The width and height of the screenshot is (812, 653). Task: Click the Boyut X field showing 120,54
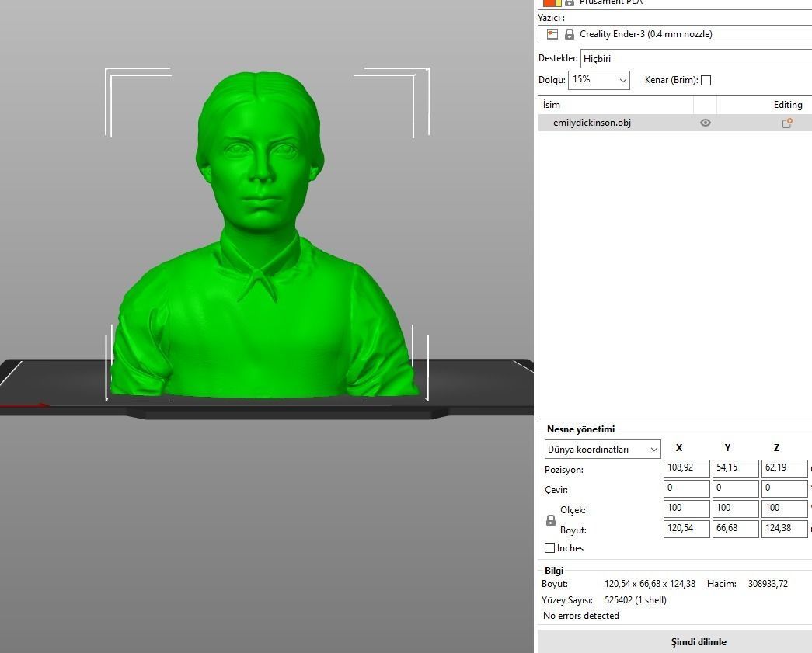[x=687, y=529]
